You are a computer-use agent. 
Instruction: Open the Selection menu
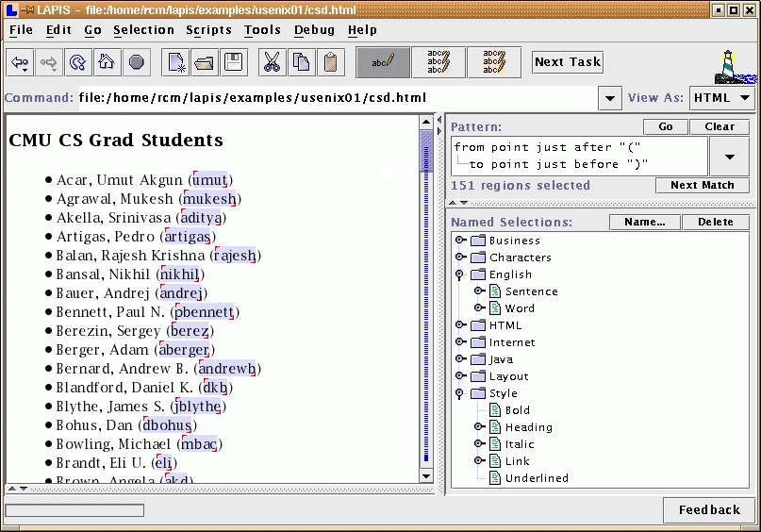click(143, 30)
